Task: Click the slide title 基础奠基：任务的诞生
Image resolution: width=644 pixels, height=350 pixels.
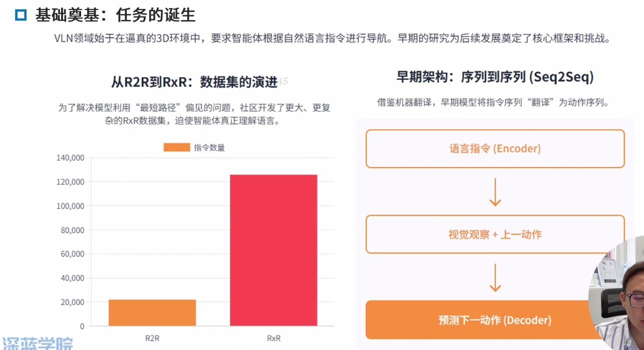Action: pos(115,16)
